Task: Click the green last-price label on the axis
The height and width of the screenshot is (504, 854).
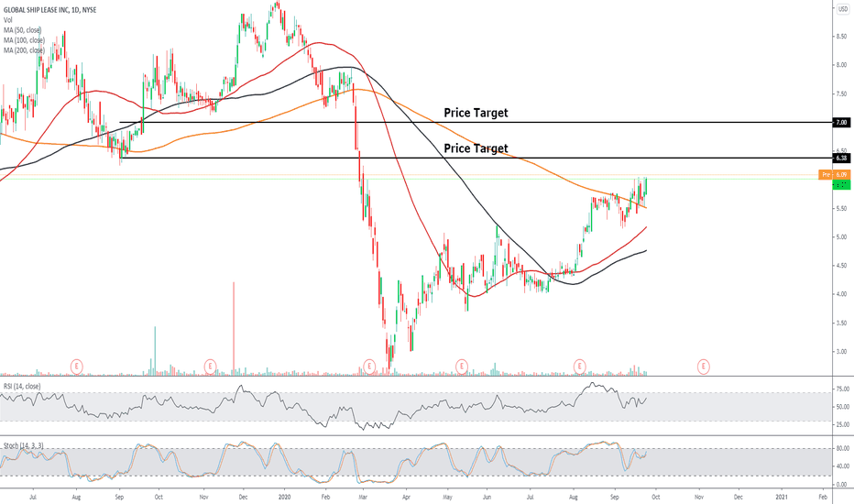Action: tap(841, 185)
